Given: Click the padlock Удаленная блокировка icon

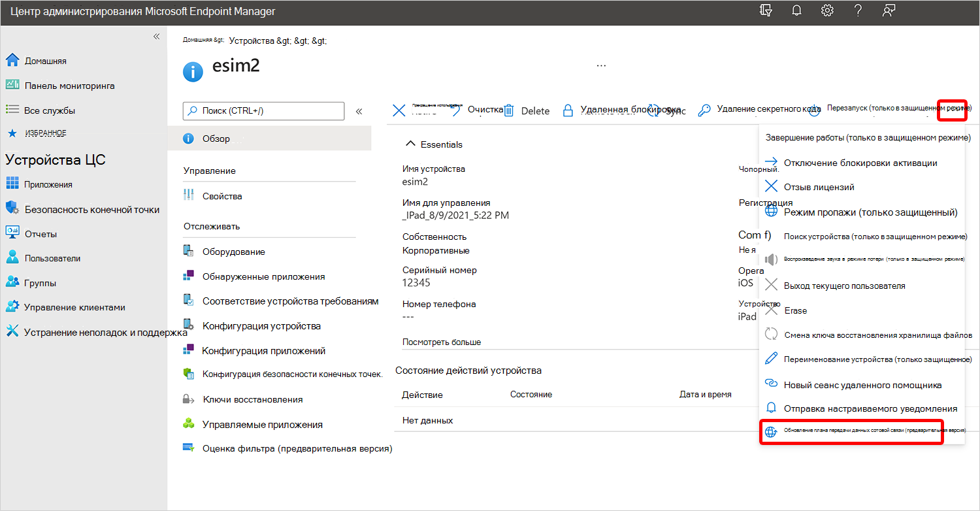Looking at the screenshot, I should click(568, 110).
